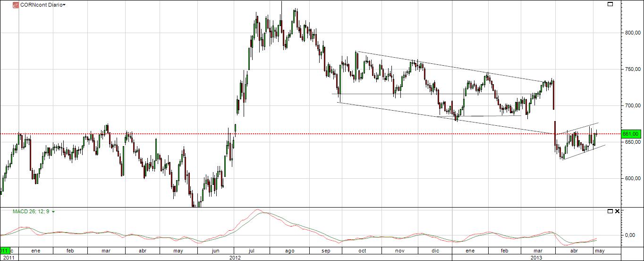This screenshot has height=261, width=644.
Task: Click the 'sep' month on the time axis
Action: pos(326,251)
